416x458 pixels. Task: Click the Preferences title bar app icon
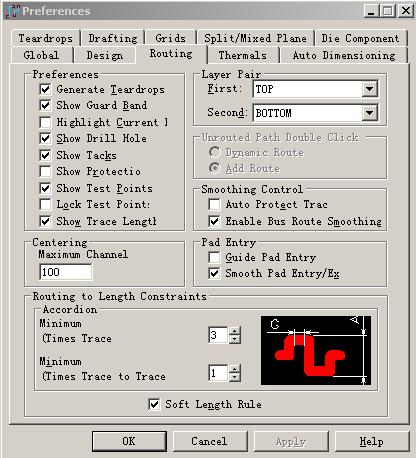[x=13, y=11]
